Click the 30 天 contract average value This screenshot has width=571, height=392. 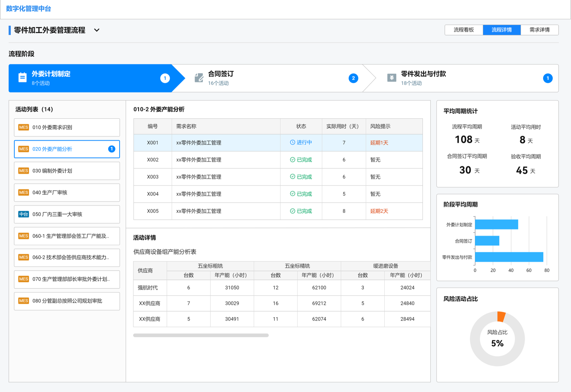469,170
